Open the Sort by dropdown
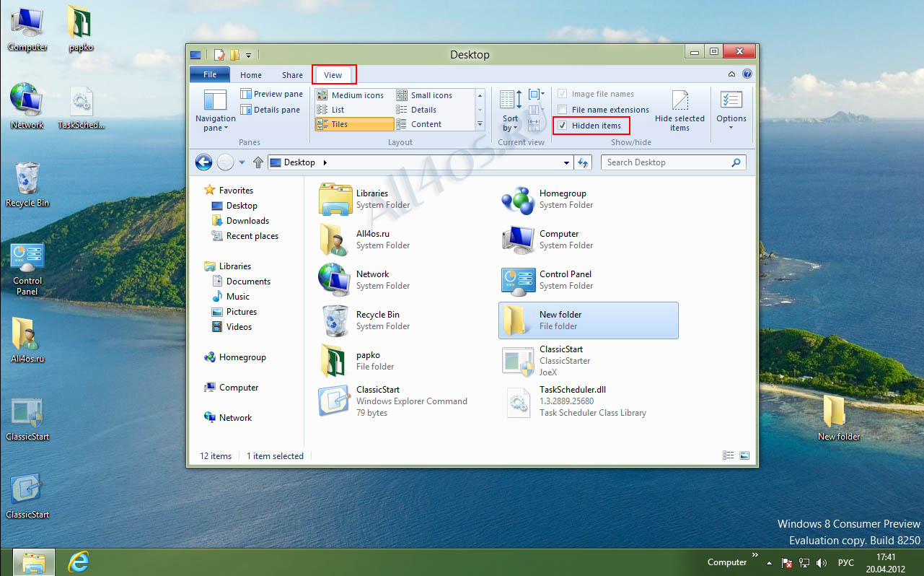The width and height of the screenshot is (924, 576). [x=511, y=110]
